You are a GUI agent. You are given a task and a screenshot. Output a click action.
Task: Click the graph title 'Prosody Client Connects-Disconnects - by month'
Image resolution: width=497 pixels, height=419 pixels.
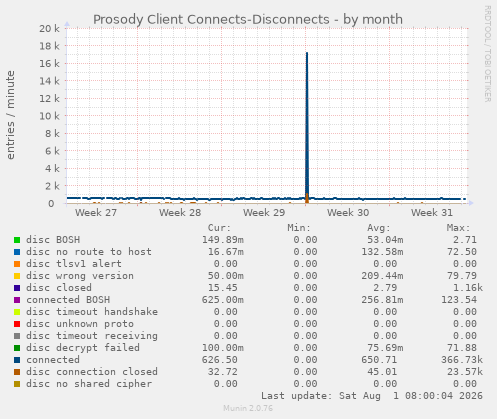[x=248, y=20]
